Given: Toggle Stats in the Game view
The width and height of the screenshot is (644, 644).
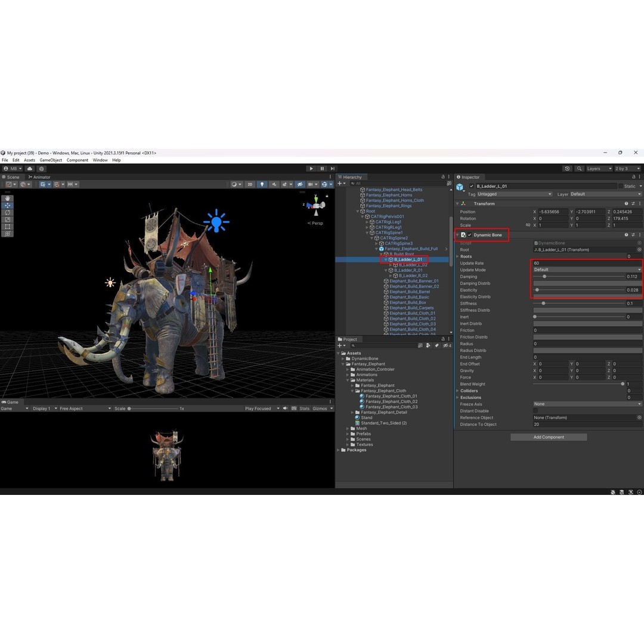Looking at the screenshot, I should (304, 408).
